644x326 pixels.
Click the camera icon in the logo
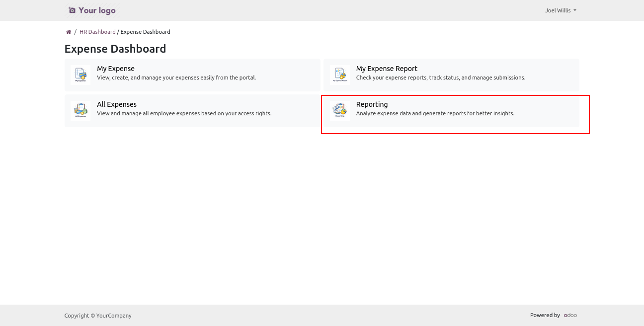[72, 10]
